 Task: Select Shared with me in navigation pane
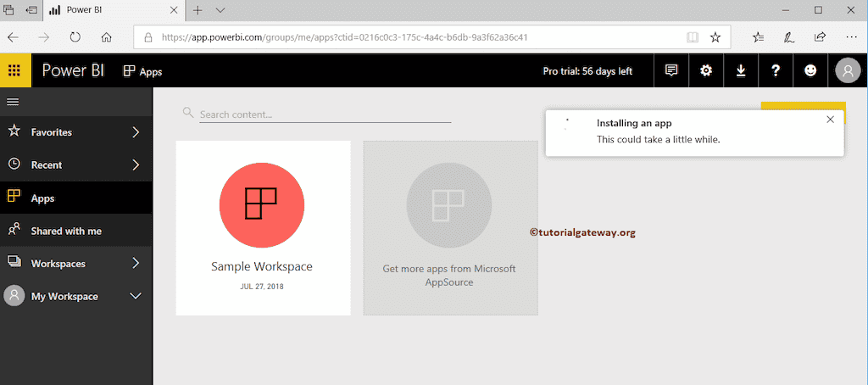pyautogui.click(x=75, y=231)
